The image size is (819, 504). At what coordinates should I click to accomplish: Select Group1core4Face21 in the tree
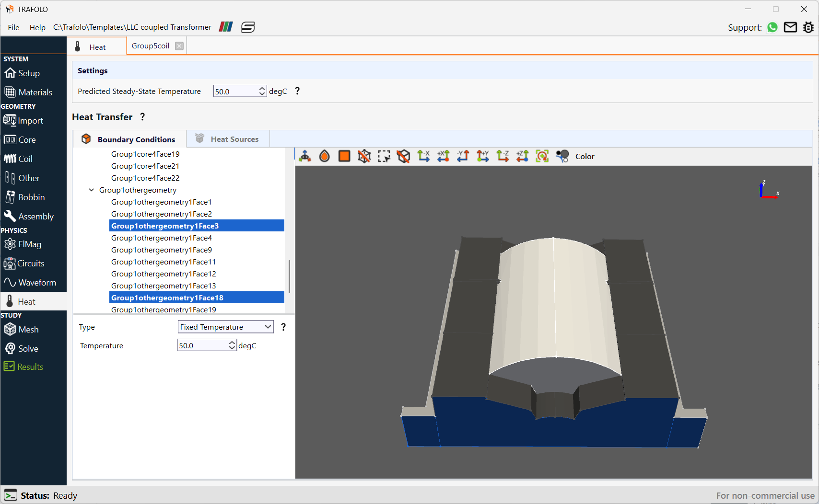tap(145, 166)
